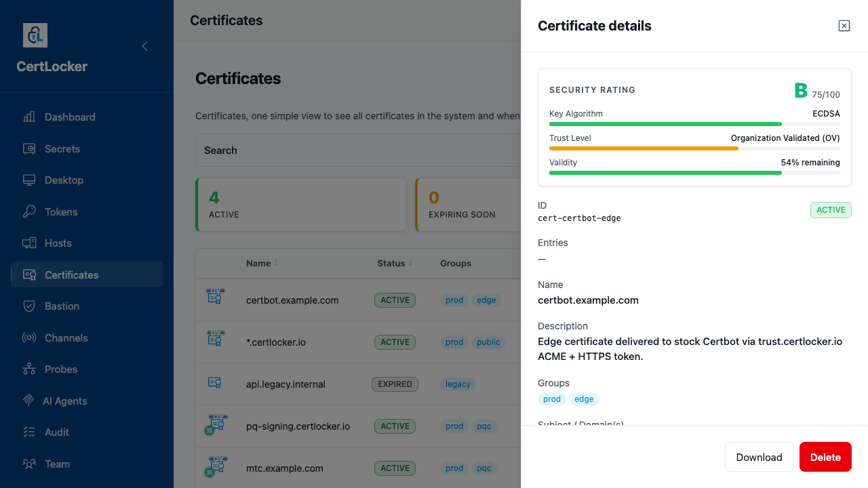Open the mtc.example.com row name
Viewport: 868px width, 488px height.
(285, 468)
